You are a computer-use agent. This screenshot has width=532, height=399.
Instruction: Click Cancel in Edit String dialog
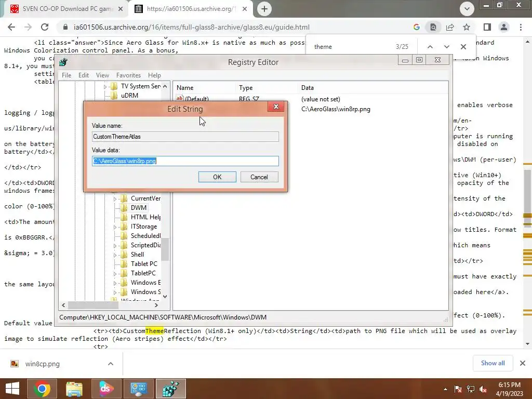(259, 177)
